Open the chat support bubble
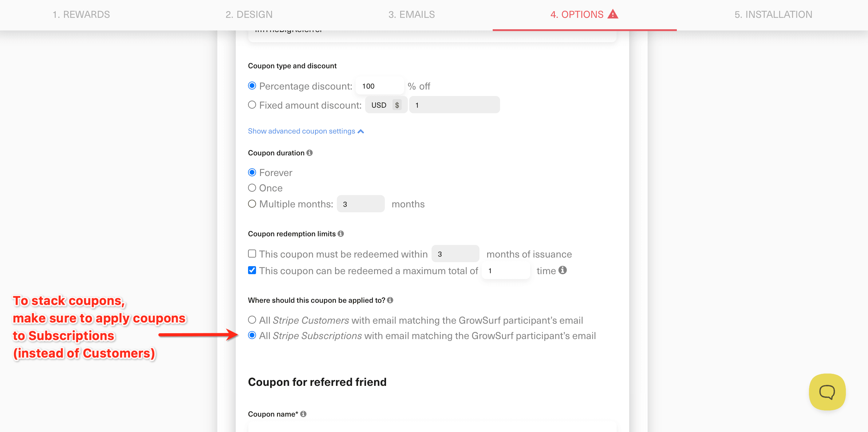This screenshot has height=432, width=868. (827, 392)
